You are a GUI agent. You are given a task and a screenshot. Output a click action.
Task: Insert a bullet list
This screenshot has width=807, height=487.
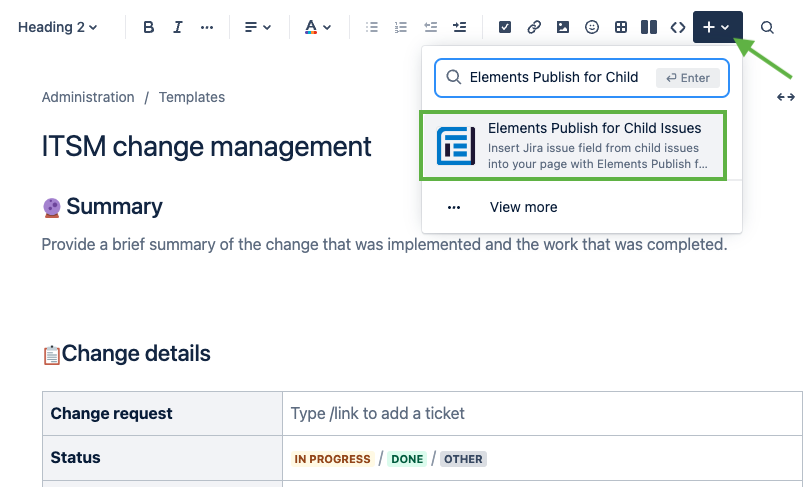click(x=372, y=27)
